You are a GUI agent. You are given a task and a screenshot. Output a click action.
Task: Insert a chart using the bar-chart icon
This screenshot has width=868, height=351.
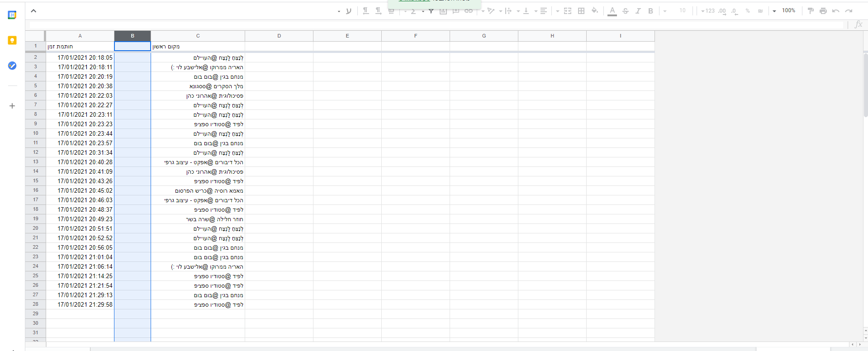[x=443, y=11]
